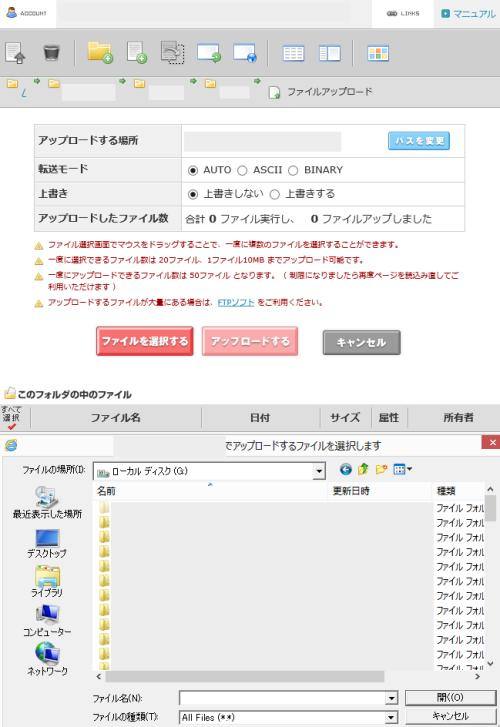Expand the ファイル名 combo dropdown arrow

(x=391, y=698)
